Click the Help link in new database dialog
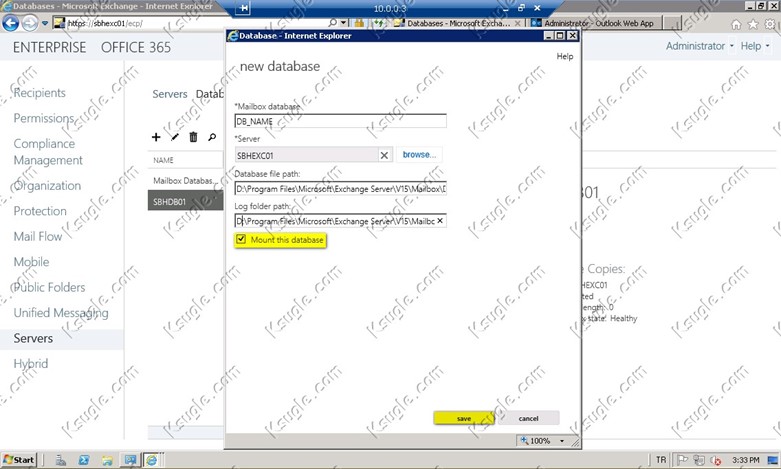Image resolution: width=781 pixels, height=469 pixels. (x=564, y=56)
